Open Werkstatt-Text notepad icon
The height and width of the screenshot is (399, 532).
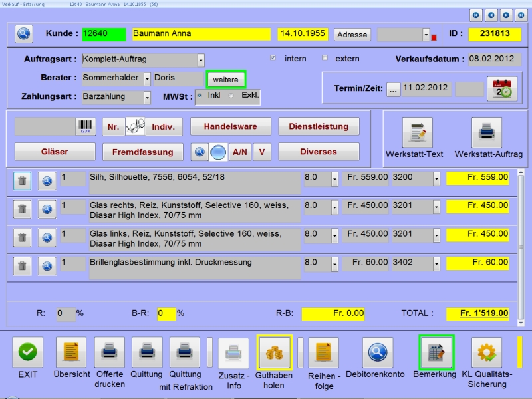(418, 132)
